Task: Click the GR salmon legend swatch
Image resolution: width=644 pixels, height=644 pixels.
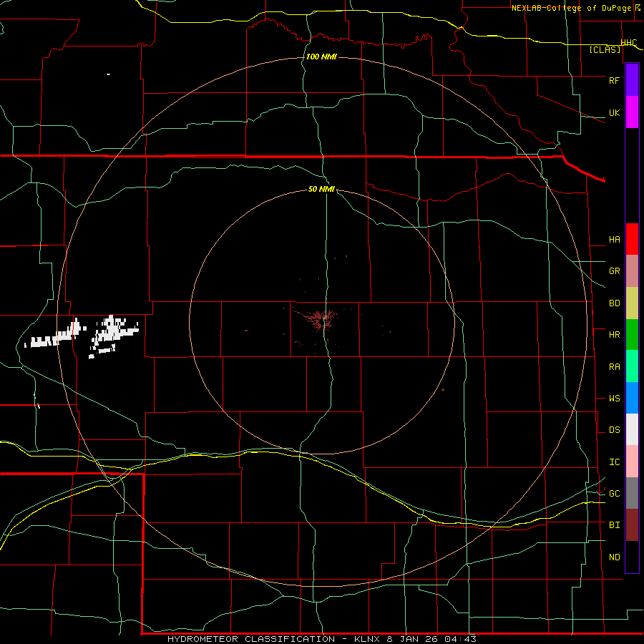Action: pyautogui.click(x=632, y=271)
